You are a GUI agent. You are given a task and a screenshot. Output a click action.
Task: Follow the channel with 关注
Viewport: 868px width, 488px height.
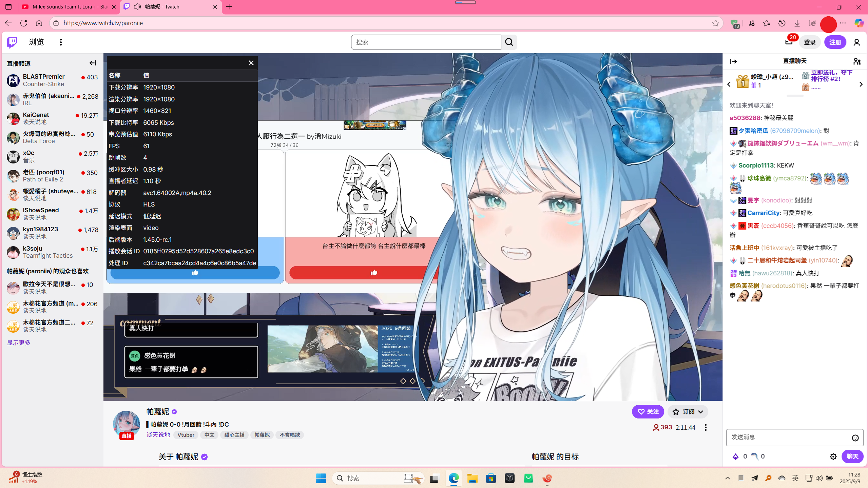(648, 412)
